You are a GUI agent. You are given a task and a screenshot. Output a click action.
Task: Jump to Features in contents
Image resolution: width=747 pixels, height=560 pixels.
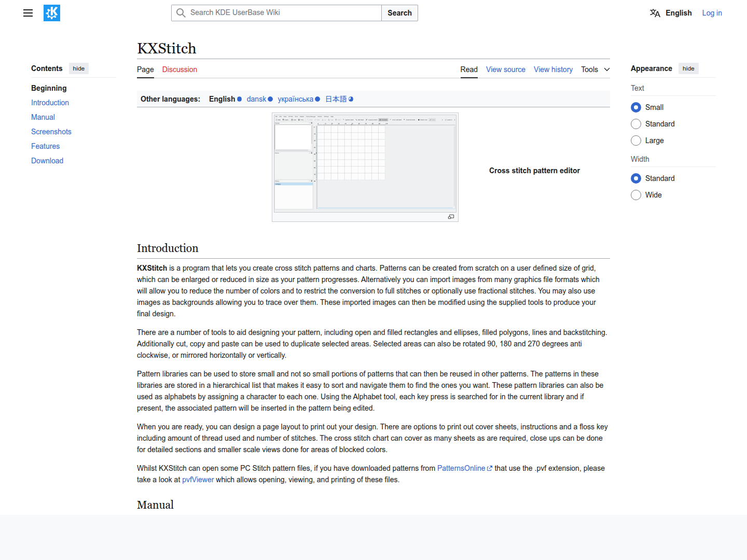(x=45, y=146)
